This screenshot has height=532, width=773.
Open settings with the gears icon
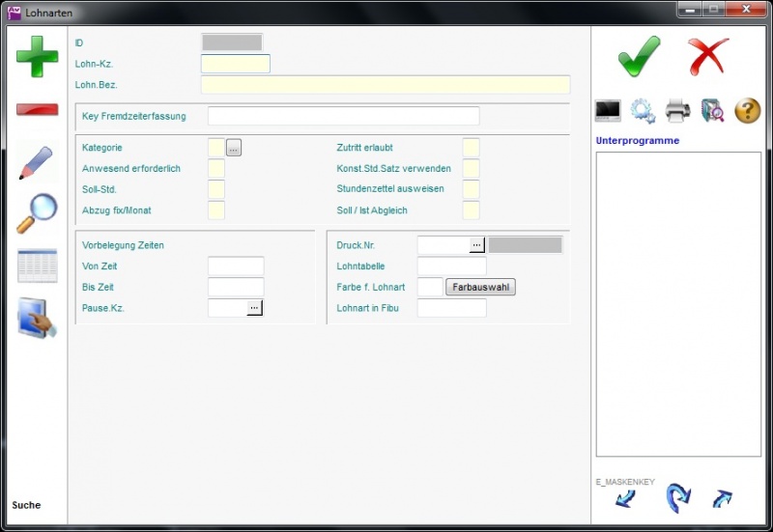[x=643, y=111]
